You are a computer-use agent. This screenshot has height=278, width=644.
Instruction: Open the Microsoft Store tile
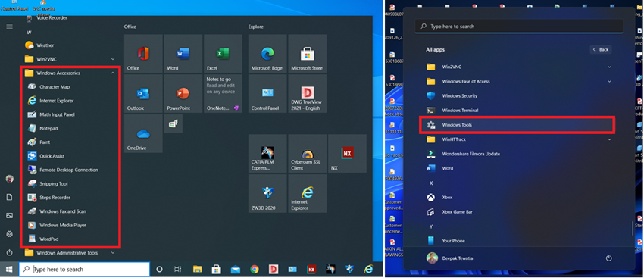pos(307,54)
